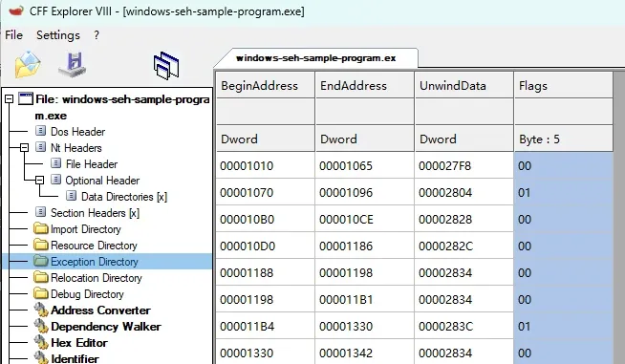Open the ? help menu
The height and width of the screenshot is (364, 625).
tap(97, 35)
